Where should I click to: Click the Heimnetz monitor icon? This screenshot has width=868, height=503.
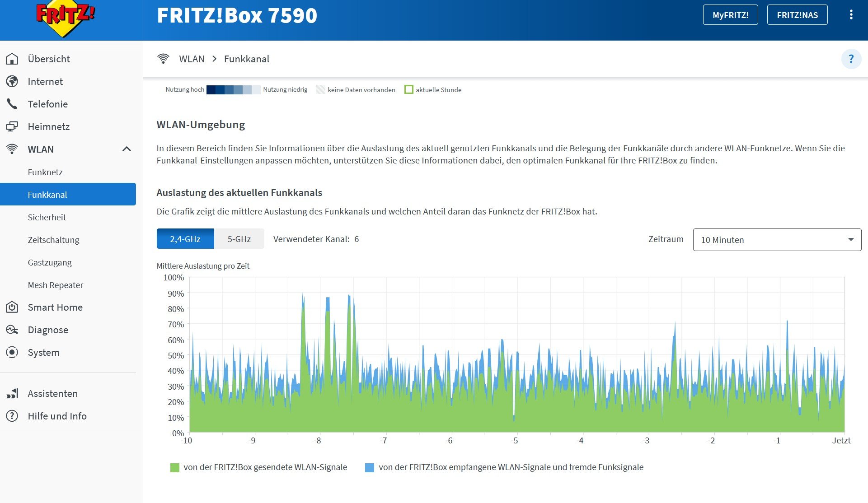pos(12,126)
